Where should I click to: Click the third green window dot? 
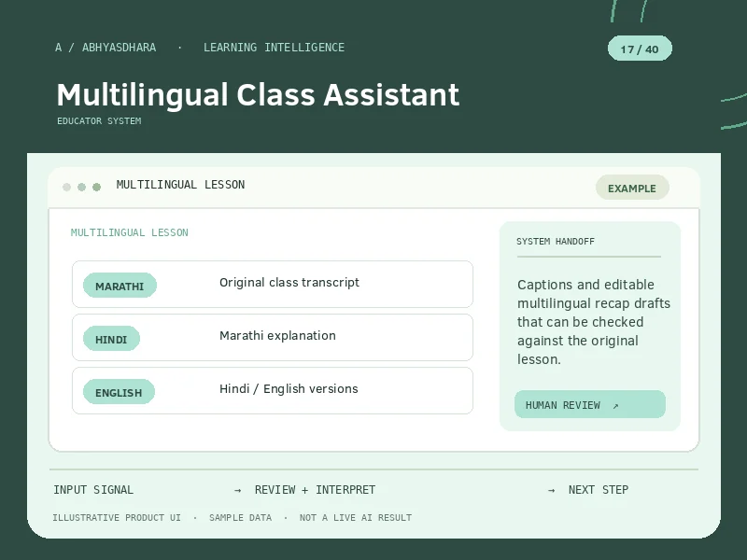(97, 187)
